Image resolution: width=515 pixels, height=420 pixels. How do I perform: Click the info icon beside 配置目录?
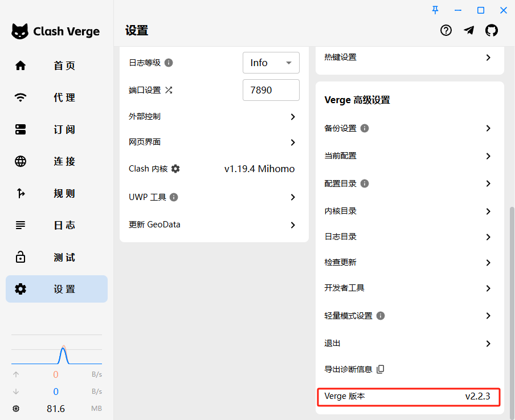[x=365, y=184]
